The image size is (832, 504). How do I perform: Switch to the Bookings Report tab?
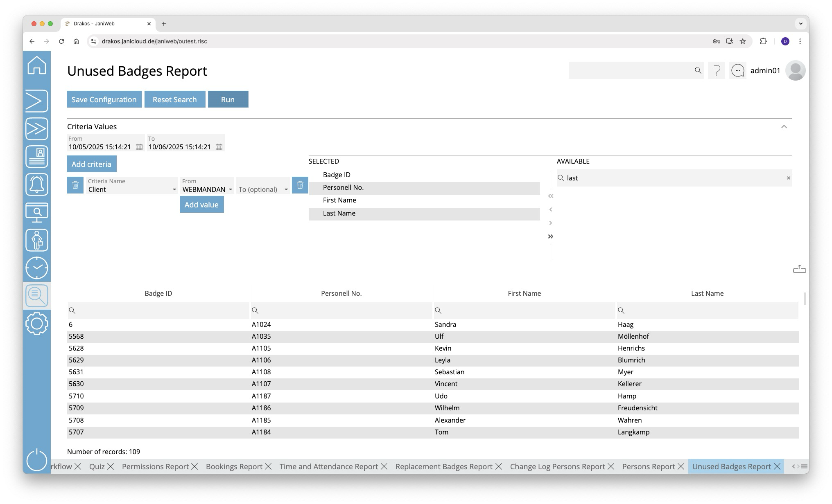pos(234,467)
